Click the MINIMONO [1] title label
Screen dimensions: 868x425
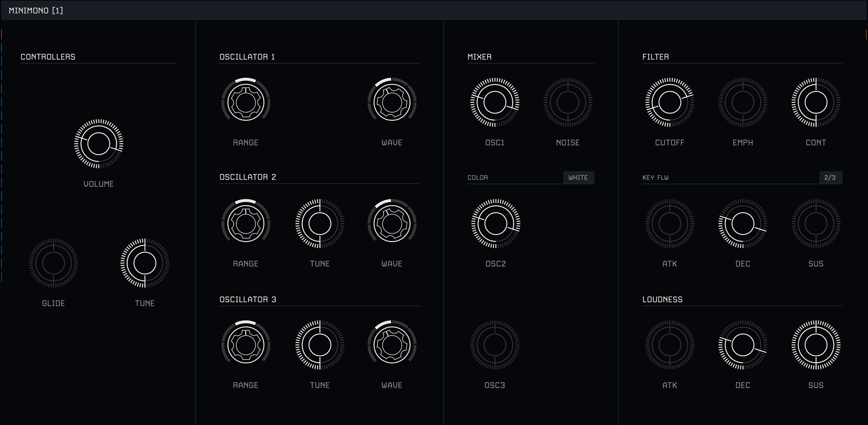point(36,11)
